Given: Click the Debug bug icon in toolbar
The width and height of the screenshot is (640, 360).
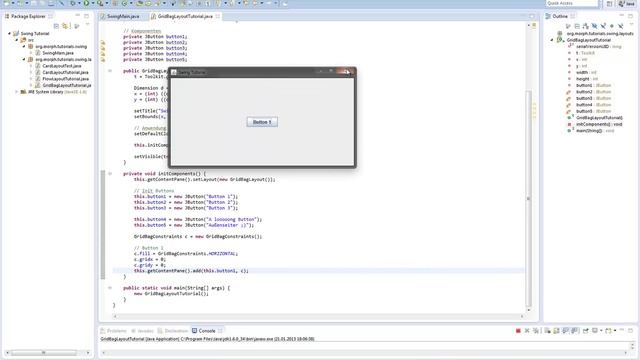Looking at the screenshot, I should pyautogui.click(x=72, y=3).
